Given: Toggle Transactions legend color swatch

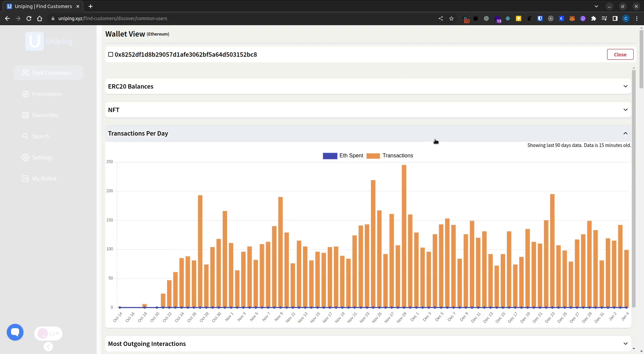Looking at the screenshot, I should [373, 156].
